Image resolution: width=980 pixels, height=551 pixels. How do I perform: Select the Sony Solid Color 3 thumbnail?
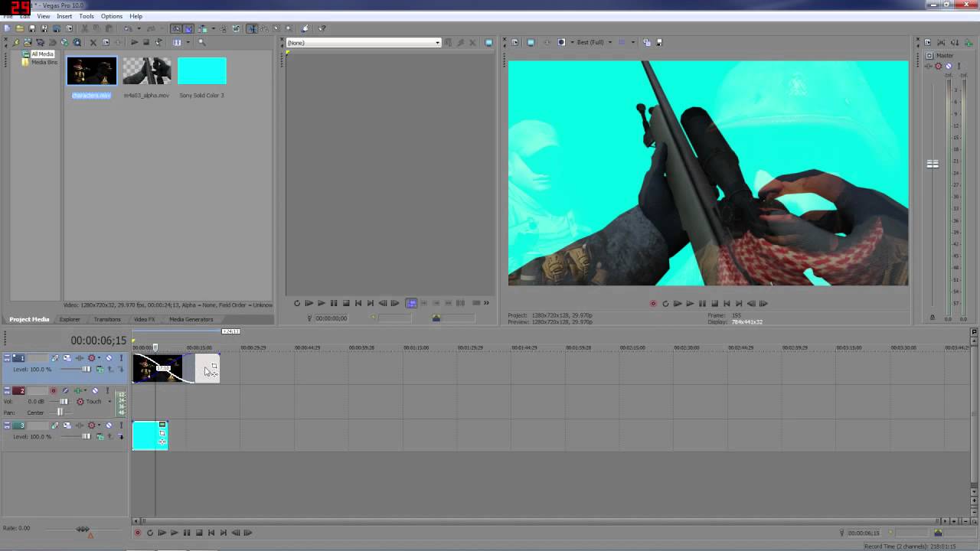pyautogui.click(x=202, y=71)
